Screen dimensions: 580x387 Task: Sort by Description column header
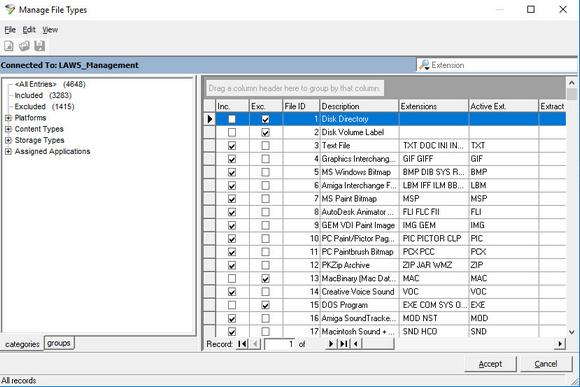pos(359,106)
